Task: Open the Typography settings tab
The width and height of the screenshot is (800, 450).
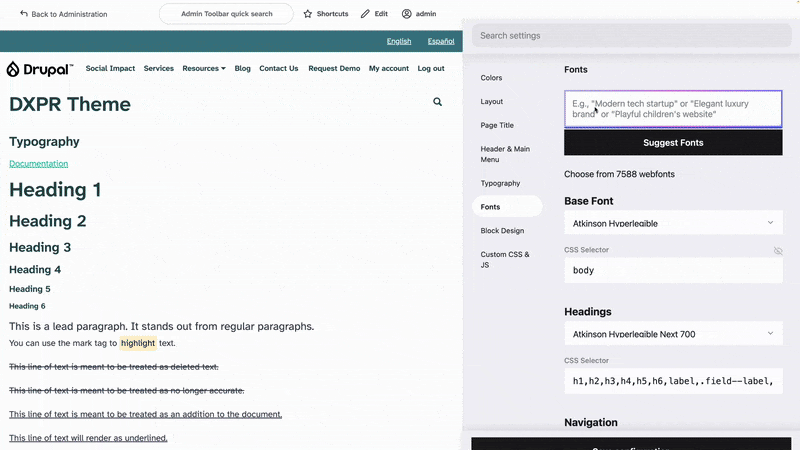Action: click(x=500, y=183)
